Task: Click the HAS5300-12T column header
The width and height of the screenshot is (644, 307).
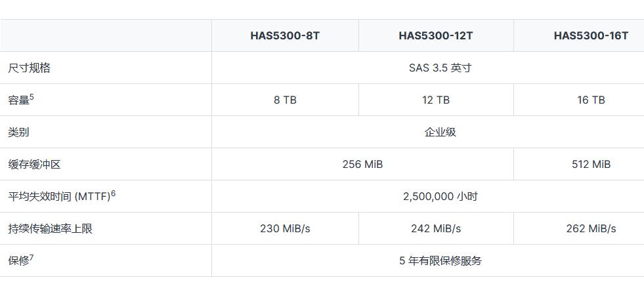Action: point(435,35)
